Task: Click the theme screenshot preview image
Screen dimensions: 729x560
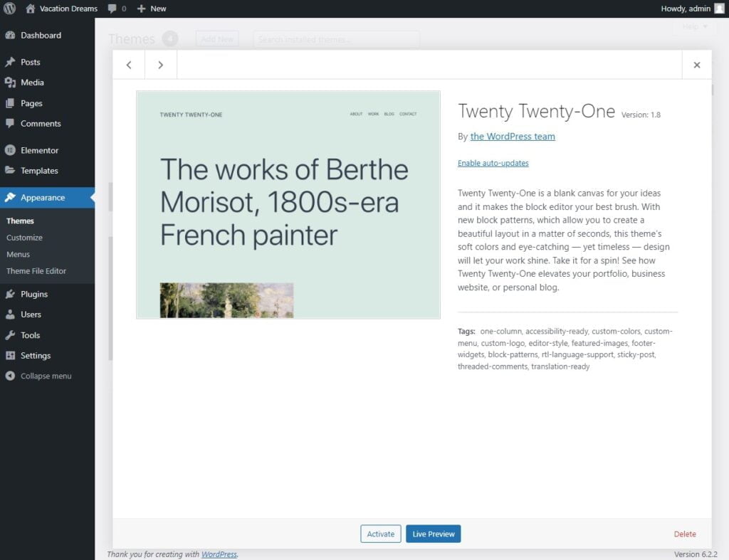Action: pyautogui.click(x=288, y=204)
